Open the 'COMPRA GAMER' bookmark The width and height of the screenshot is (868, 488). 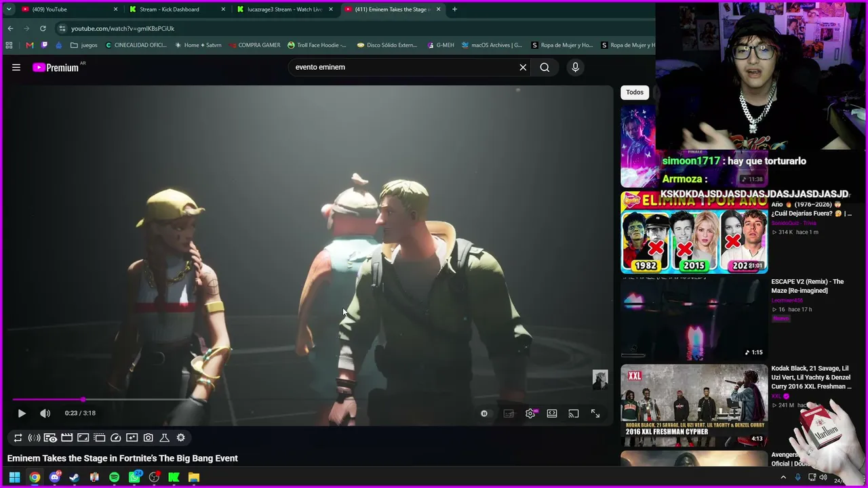(x=254, y=45)
